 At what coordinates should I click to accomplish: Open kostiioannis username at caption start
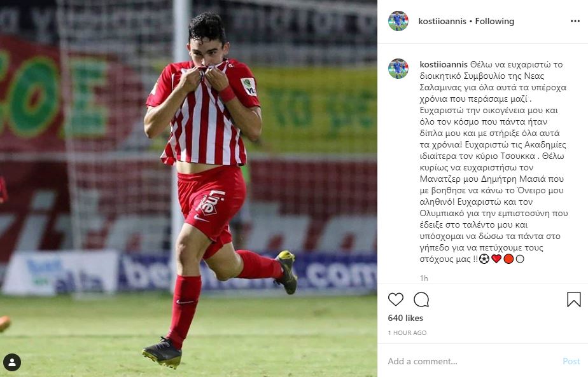pyautogui.click(x=444, y=64)
